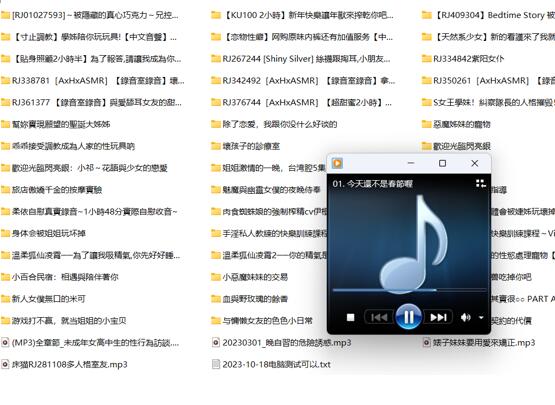Select folder icon for 小百合民宿
The image size is (555, 405).
point(5,277)
